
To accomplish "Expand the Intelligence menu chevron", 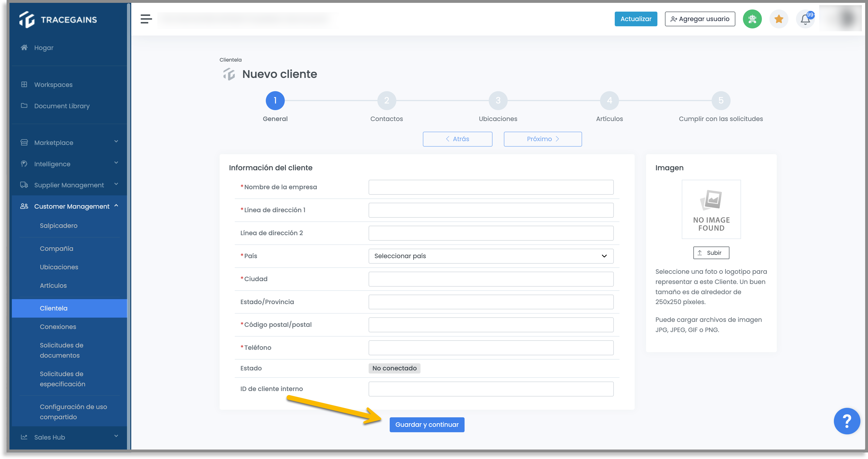I will tap(116, 163).
